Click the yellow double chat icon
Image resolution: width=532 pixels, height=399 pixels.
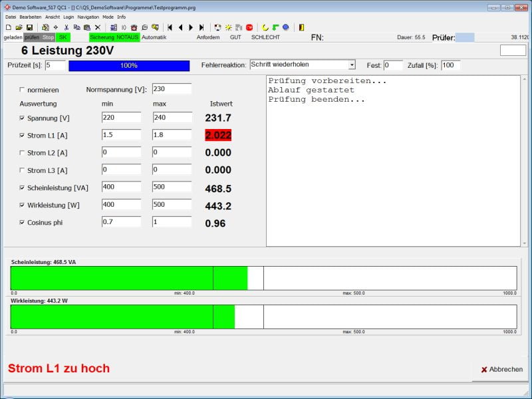(155, 27)
